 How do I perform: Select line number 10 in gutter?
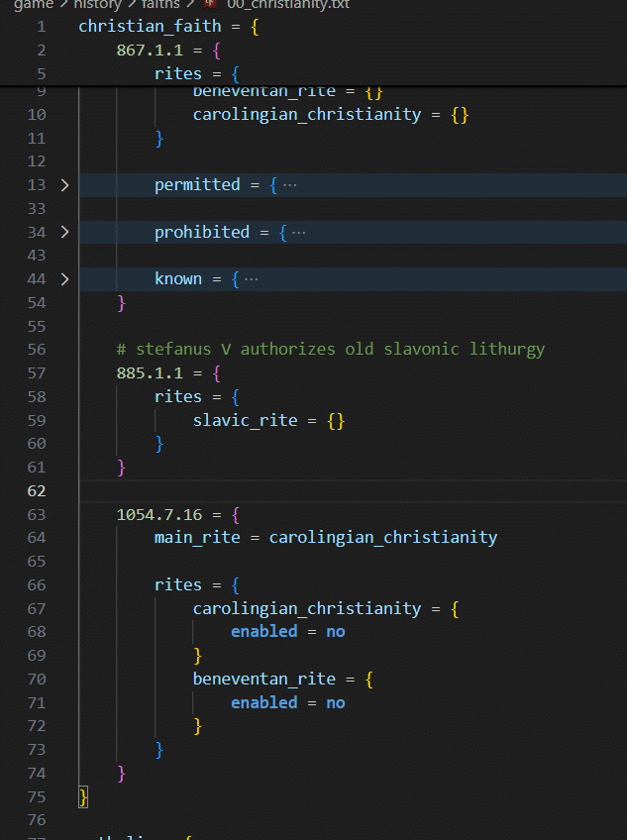click(37, 115)
